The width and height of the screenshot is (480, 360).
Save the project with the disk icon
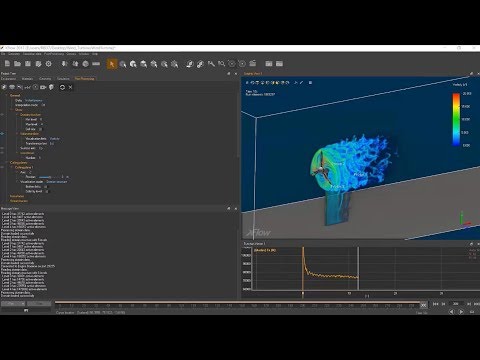pos(28,64)
